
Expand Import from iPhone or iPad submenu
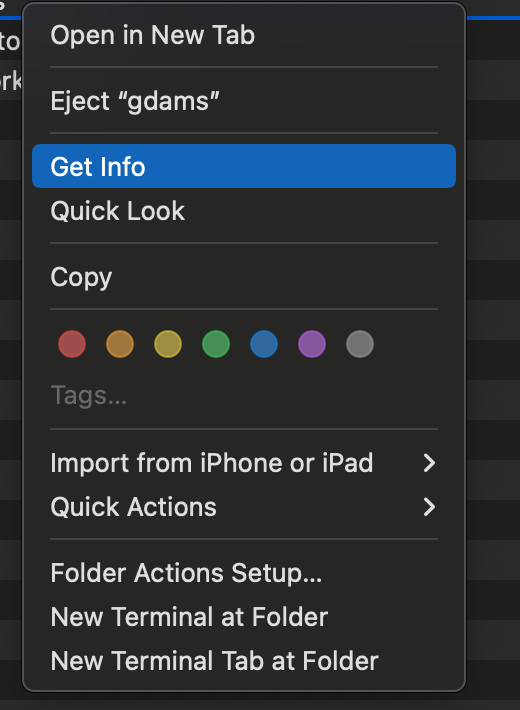244,463
